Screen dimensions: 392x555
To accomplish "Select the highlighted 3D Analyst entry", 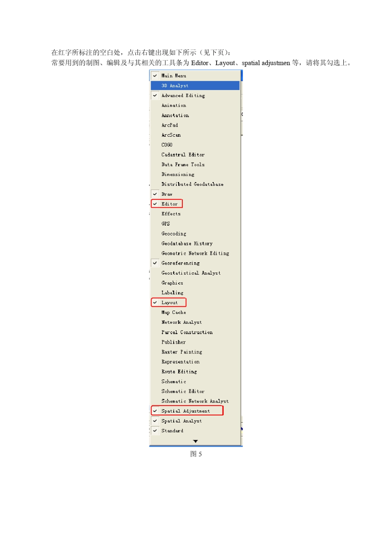I will click(195, 85).
